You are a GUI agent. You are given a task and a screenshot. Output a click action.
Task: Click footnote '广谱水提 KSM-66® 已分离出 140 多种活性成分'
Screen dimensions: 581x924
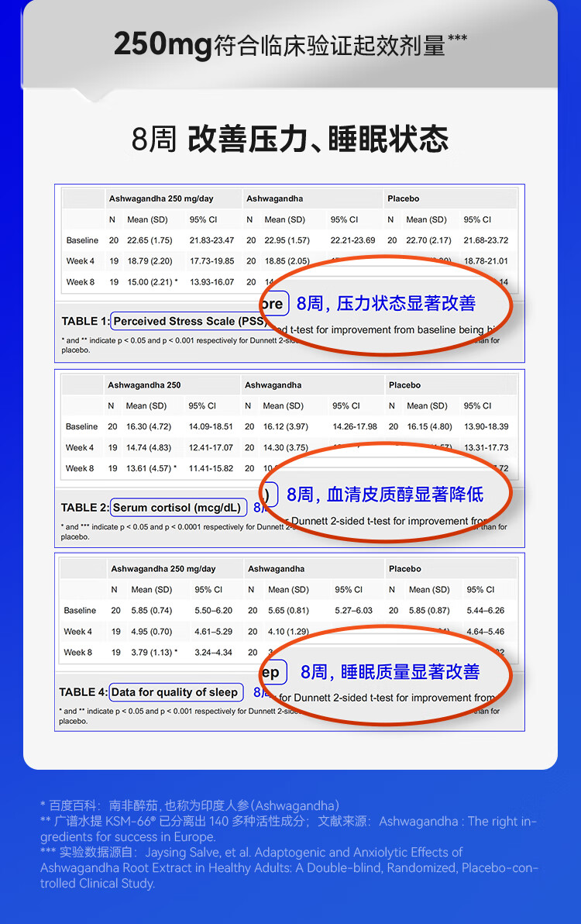point(176,821)
